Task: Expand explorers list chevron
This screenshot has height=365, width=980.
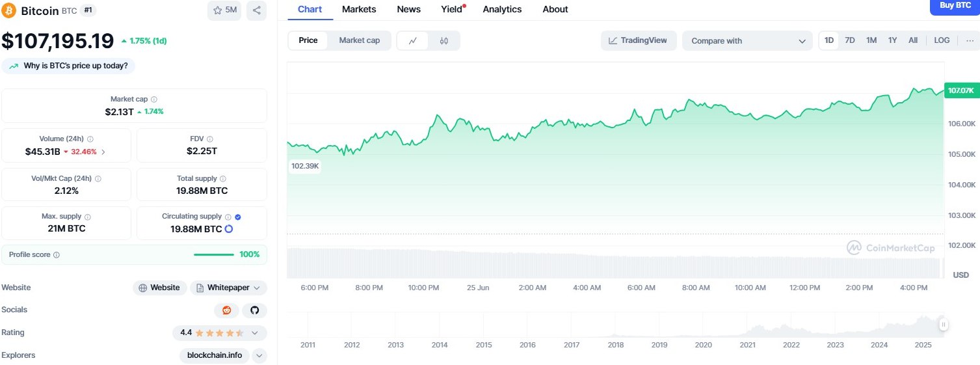Action: tap(259, 355)
